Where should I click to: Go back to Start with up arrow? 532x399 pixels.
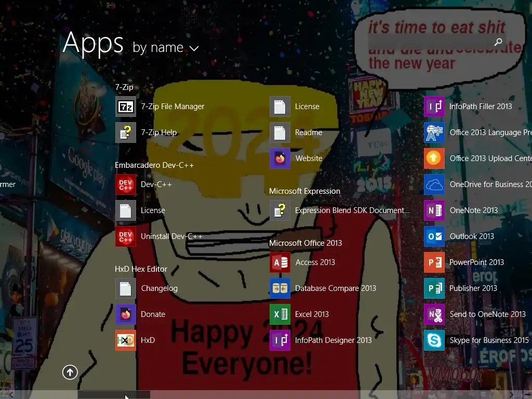coord(70,372)
